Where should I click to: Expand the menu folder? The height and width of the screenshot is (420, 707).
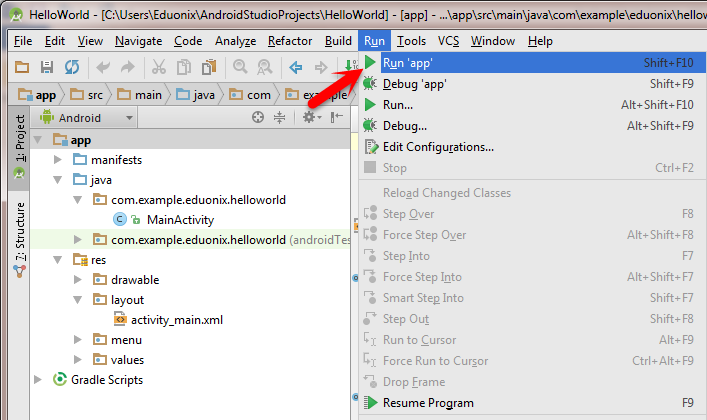(78, 340)
